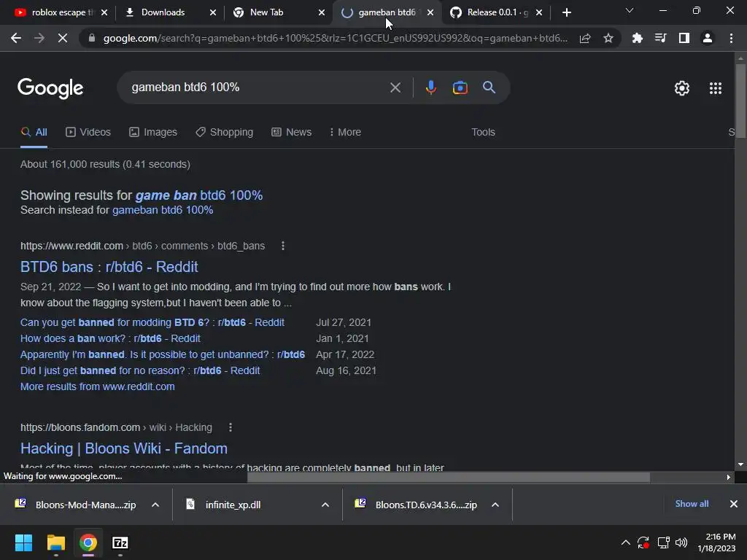Click More results from www.reddit.com
The width and height of the screenshot is (747, 560).
97,386
